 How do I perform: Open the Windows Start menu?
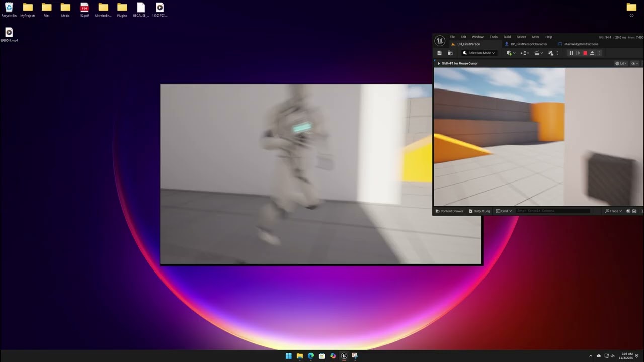[x=288, y=356]
